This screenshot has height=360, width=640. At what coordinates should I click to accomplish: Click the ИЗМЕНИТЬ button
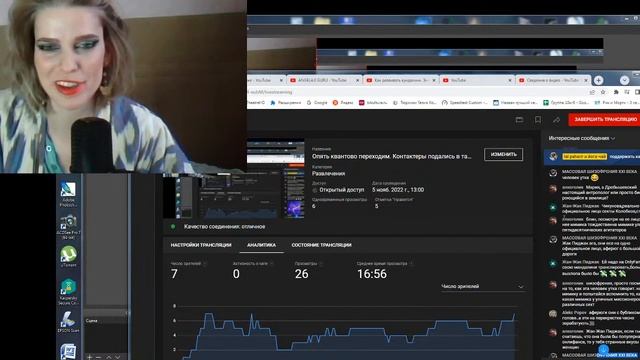pyautogui.click(x=504, y=154)
